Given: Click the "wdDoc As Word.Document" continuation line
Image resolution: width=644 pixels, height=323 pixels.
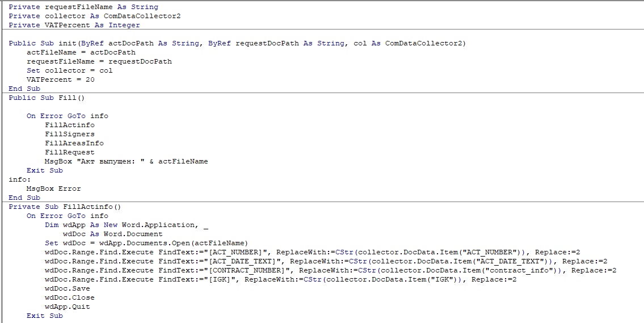Looking at the screenshot, I should pos(113,234).
